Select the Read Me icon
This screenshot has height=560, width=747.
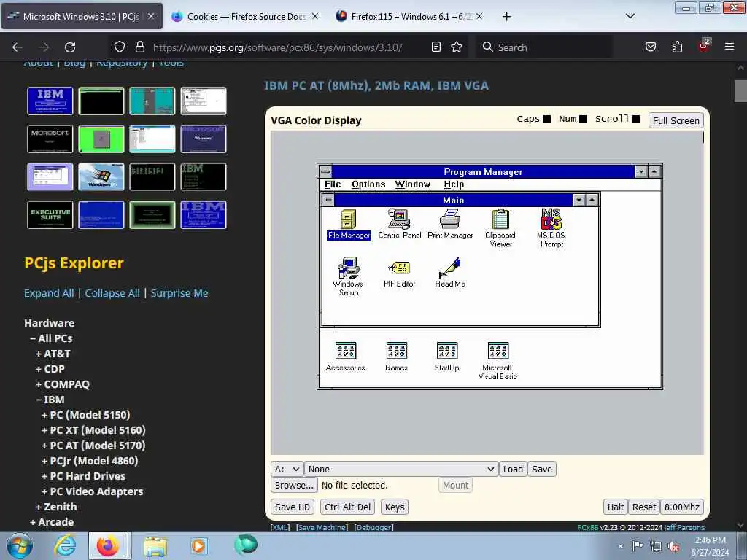coord(449,273)
